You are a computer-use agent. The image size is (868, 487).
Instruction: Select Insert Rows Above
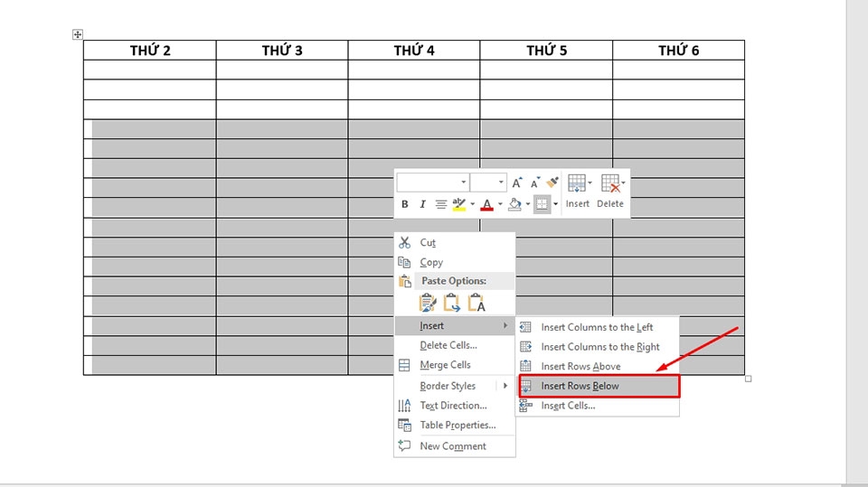tap(598, 366)
